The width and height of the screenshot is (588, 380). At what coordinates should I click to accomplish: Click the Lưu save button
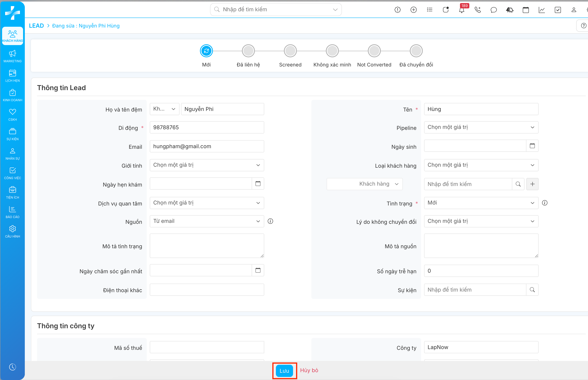pos(284,370)
